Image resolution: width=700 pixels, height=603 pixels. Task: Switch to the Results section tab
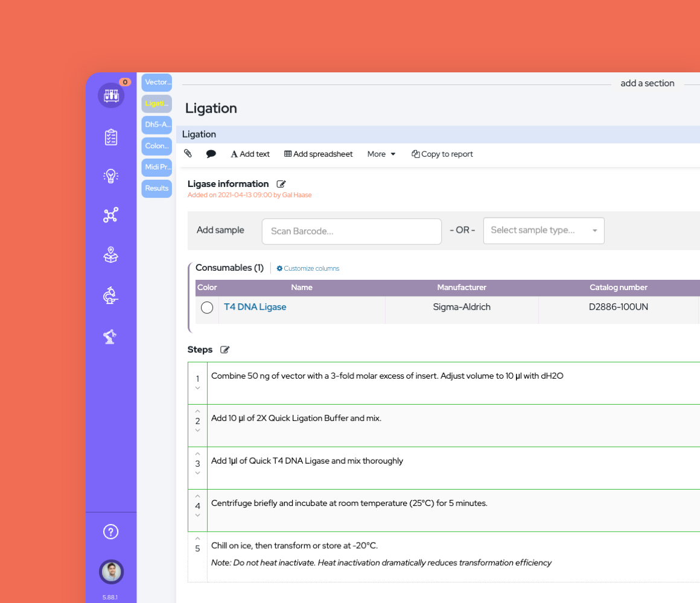tap(156, 188)
